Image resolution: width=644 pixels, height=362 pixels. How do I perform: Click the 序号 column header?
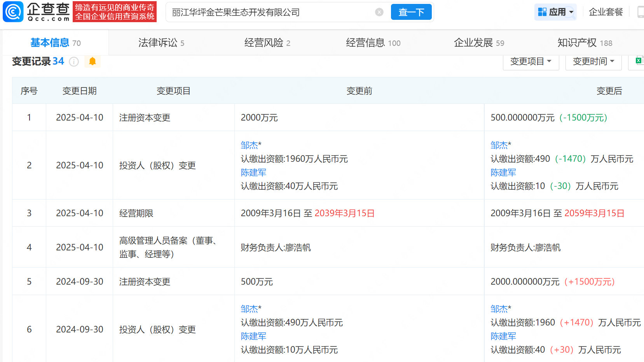point(29,91)
